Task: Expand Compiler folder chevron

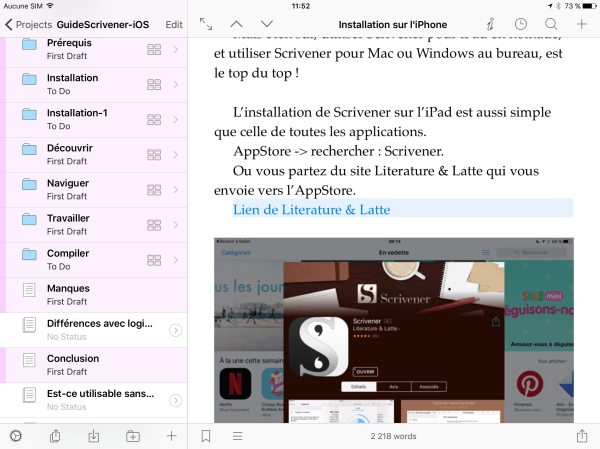Action: [x=176, y=260]
